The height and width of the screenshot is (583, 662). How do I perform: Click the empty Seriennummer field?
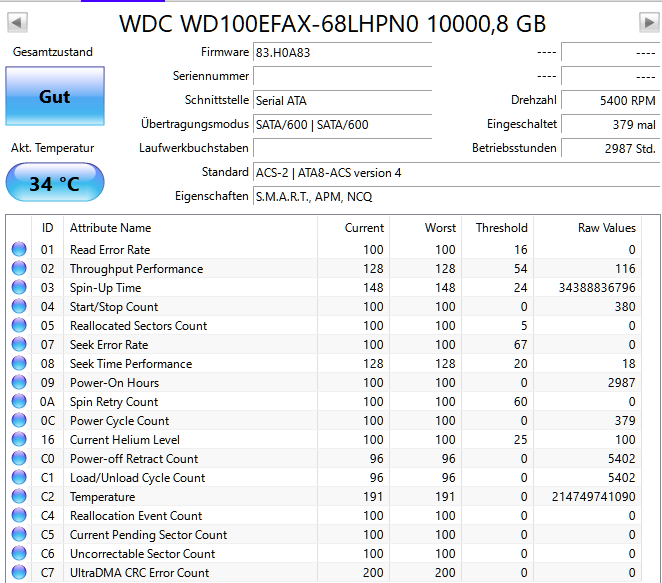tap(342, 77)
